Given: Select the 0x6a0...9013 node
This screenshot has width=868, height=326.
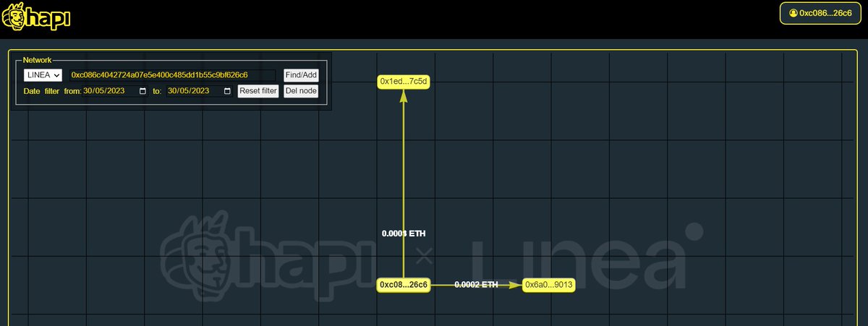Looking at the screenshot, I should click(549, 285).
